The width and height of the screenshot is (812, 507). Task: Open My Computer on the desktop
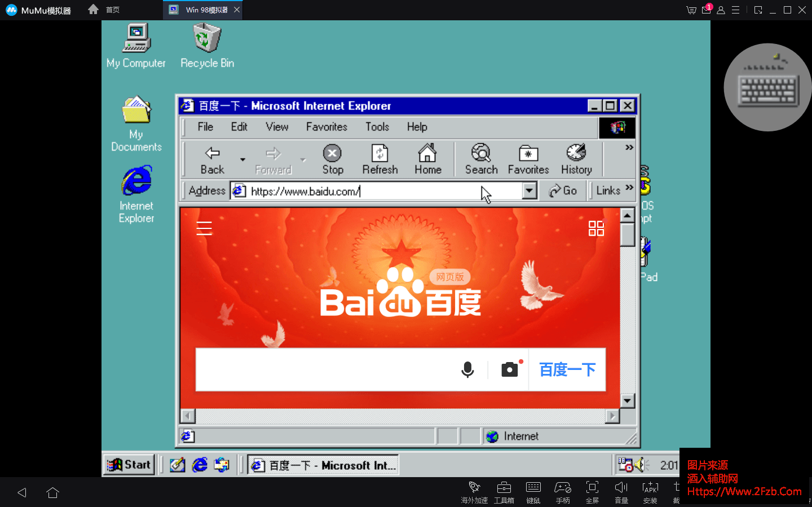coord(136,46)
